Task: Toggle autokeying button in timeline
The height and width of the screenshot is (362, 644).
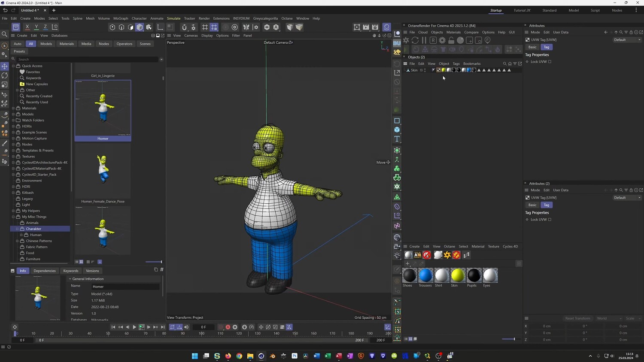Action: point(228,327)
